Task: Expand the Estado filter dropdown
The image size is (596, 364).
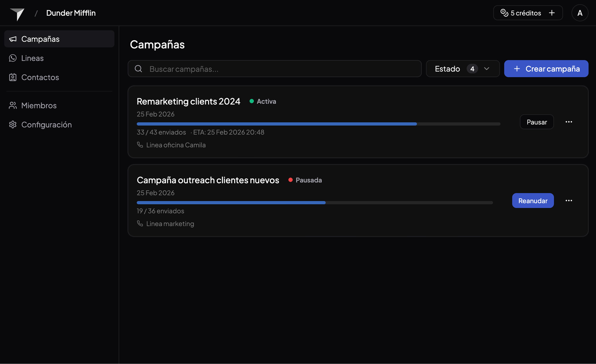Action: pyautogui.click(x=462, y=69)
